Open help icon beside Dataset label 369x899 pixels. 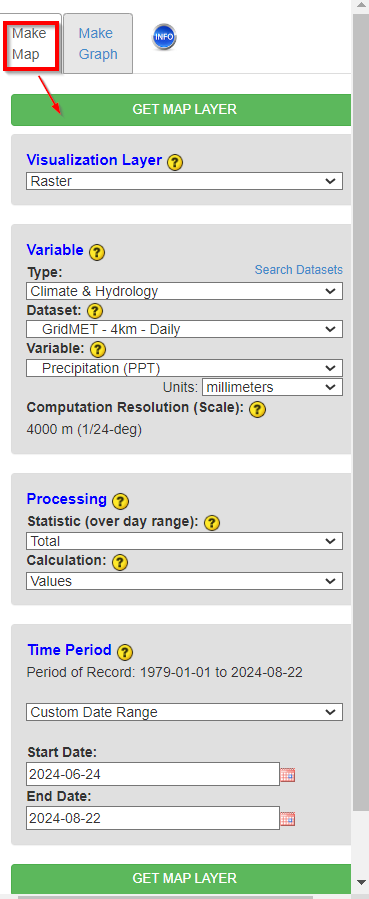[x=95, y=311]
